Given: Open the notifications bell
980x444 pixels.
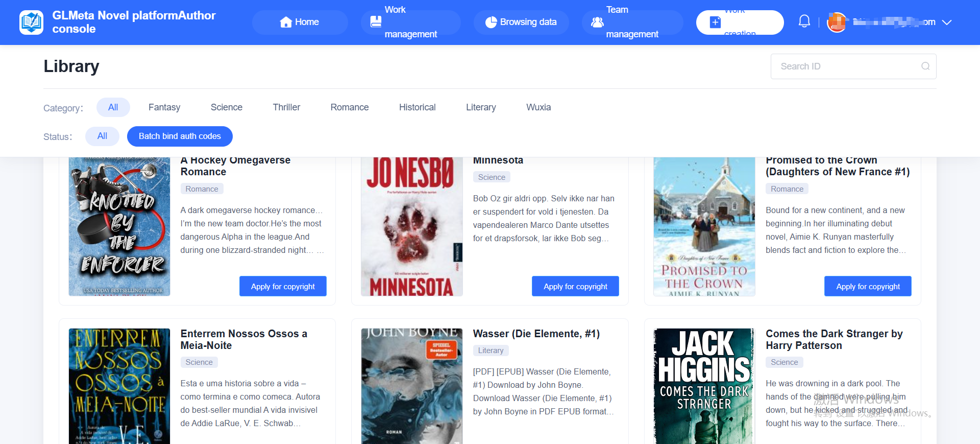Looking at the screenshot, I should click(x=804, y=21).
